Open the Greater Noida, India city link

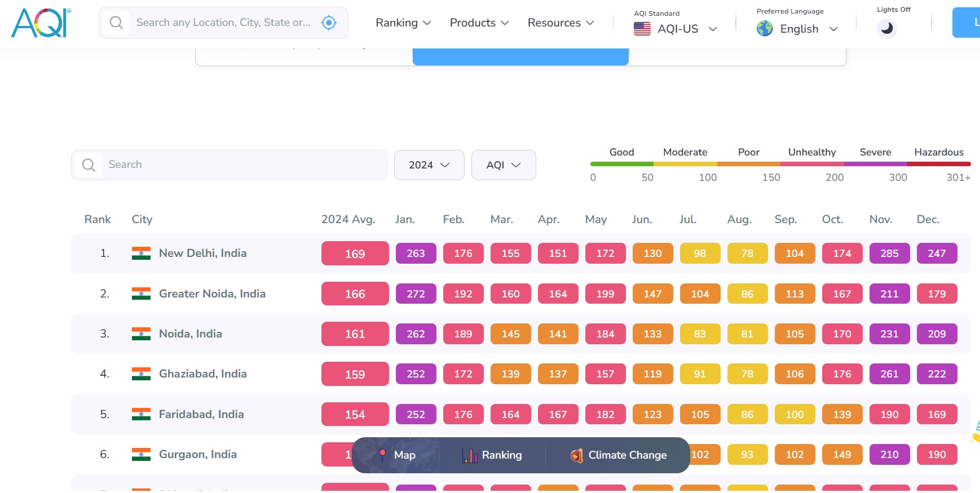[212, 294]
